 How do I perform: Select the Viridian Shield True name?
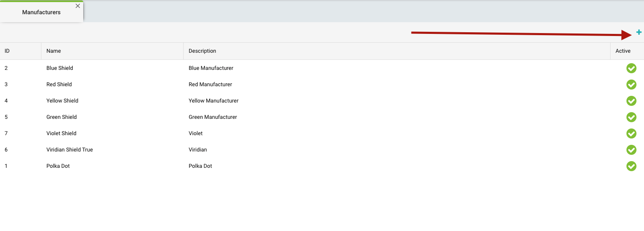point(69,150)
